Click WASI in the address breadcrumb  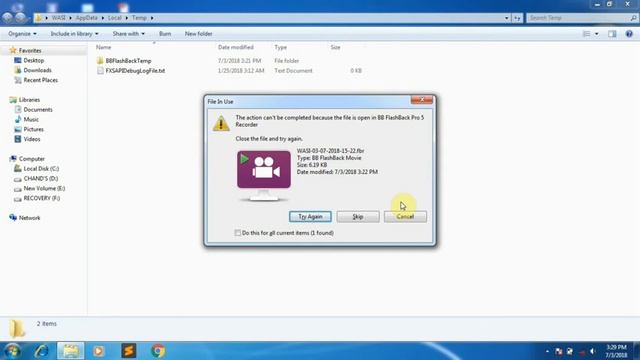[x=58, y=18]
